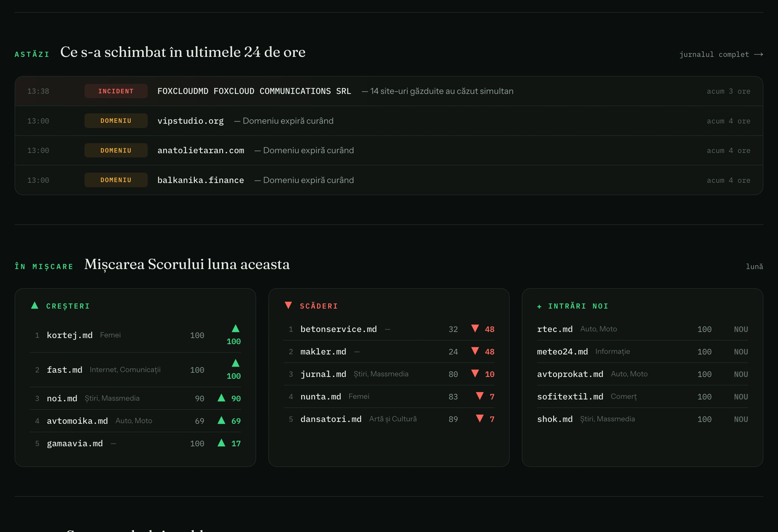Click the up arrow in fast.md row
The width and height of the screenshot is (778, 532).
236,363
